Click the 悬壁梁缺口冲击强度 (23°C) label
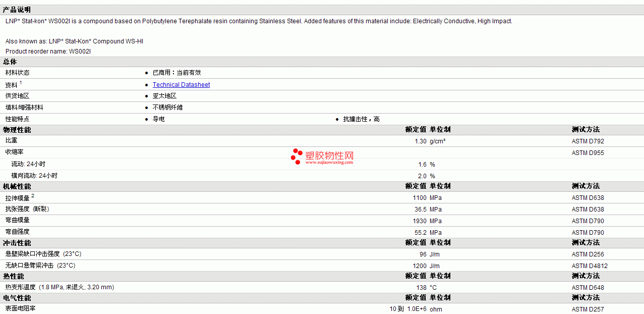644x314 pixels. click(43, 254)
